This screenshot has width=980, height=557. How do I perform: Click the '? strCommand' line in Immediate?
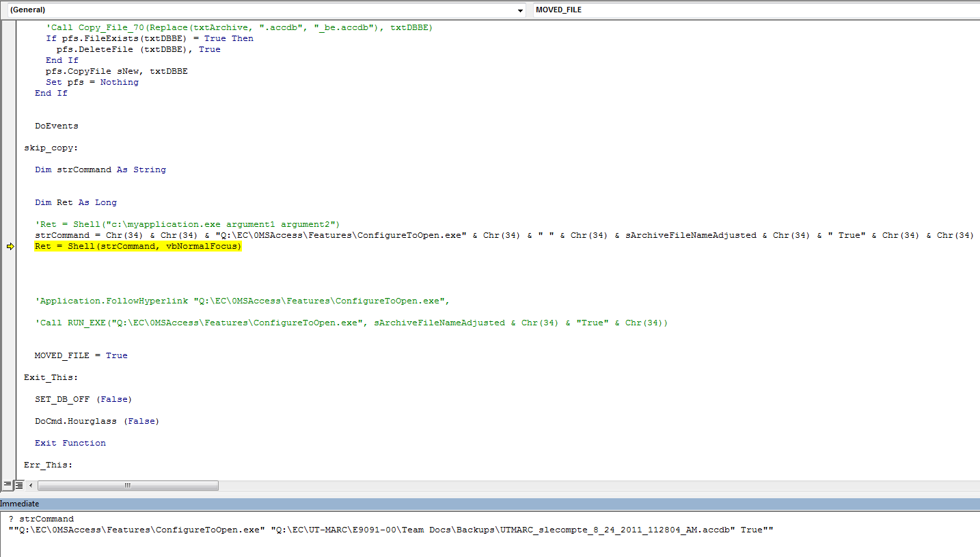coord(41,519)
